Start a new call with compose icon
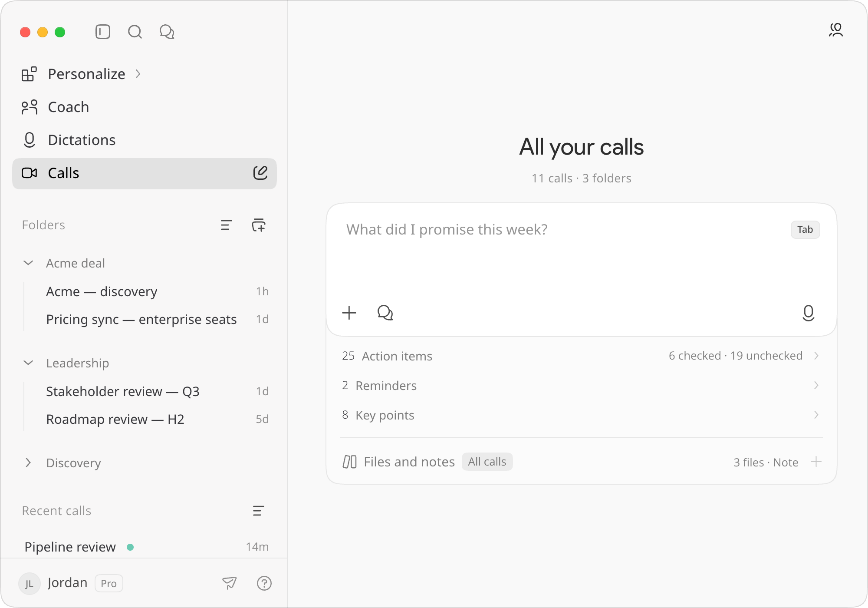Screen dimensions: 868x608 pos(260,173)
